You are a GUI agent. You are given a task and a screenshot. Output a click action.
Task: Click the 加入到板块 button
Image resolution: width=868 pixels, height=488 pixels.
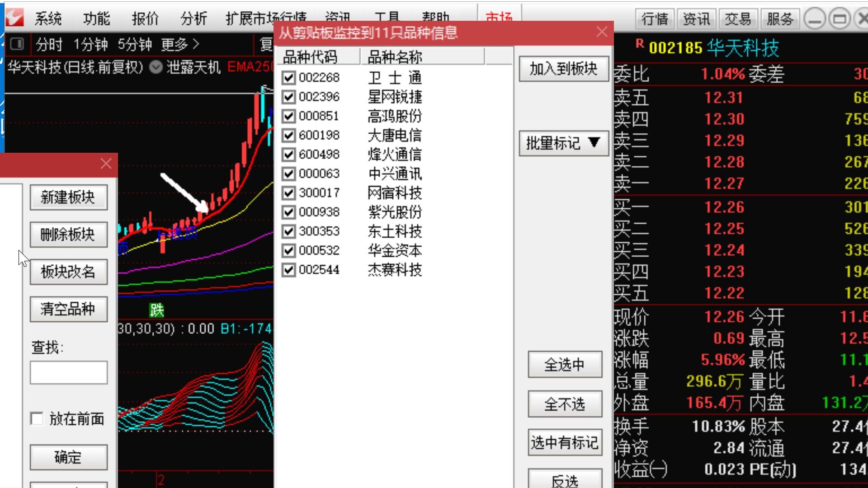click(x=564, y=69)
